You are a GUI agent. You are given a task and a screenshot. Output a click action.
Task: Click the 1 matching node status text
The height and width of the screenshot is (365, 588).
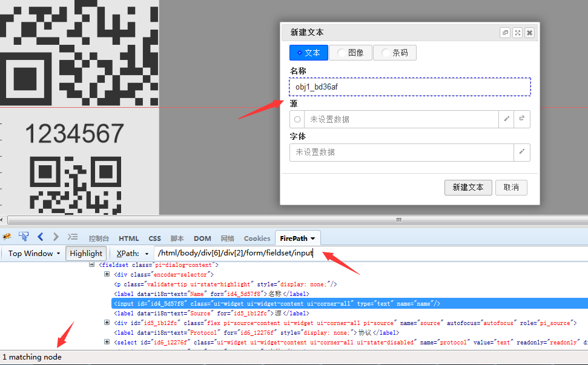(x=32, y=357)
